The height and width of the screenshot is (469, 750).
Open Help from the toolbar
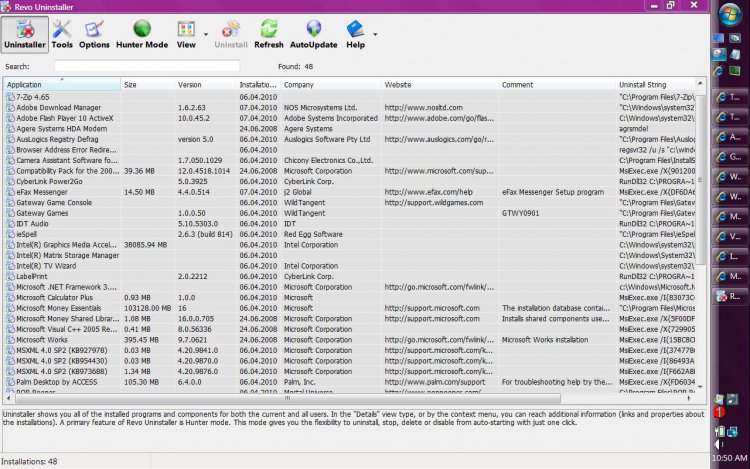(x=355, y=34)
